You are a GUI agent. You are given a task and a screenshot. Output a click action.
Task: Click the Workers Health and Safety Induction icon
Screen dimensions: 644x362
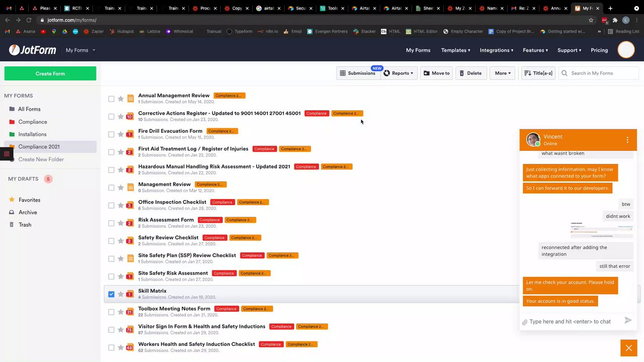(x=130, y=347)
